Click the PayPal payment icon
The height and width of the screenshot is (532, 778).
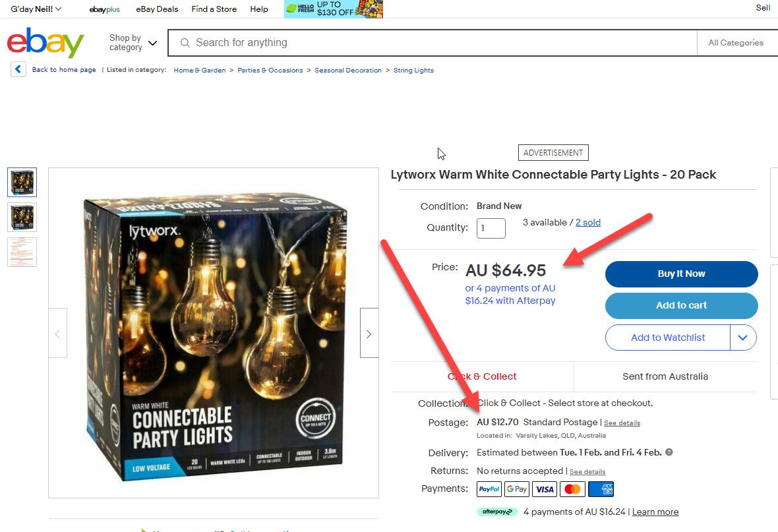[x=489, y=489]
